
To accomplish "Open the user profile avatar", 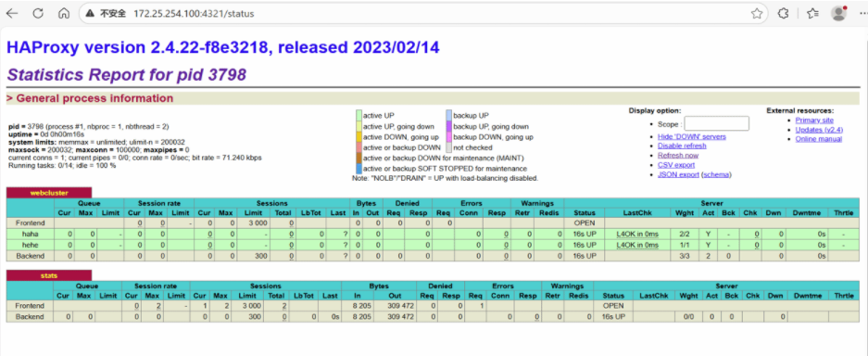I will tap(839, 13).
